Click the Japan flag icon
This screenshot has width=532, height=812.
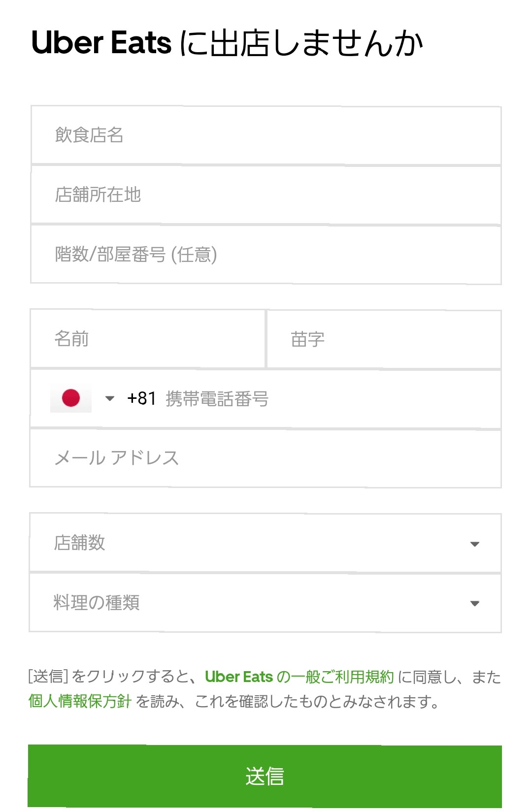[x=71, y=398]
